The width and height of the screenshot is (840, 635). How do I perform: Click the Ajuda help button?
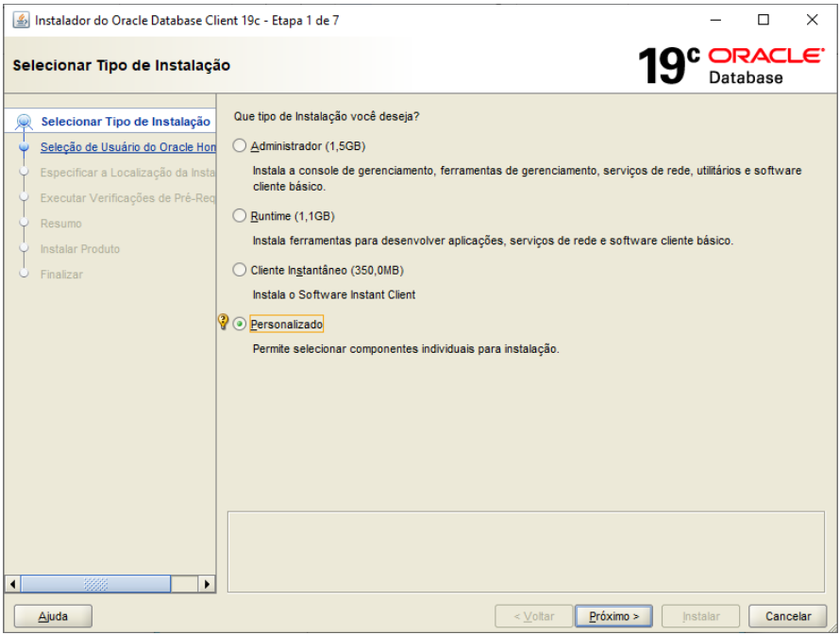pos(53,616)
